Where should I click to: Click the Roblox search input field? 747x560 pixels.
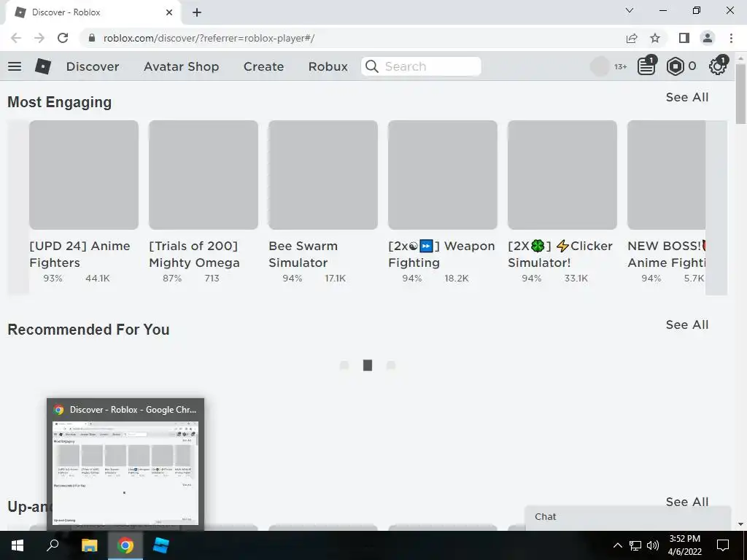pos(421,66)
